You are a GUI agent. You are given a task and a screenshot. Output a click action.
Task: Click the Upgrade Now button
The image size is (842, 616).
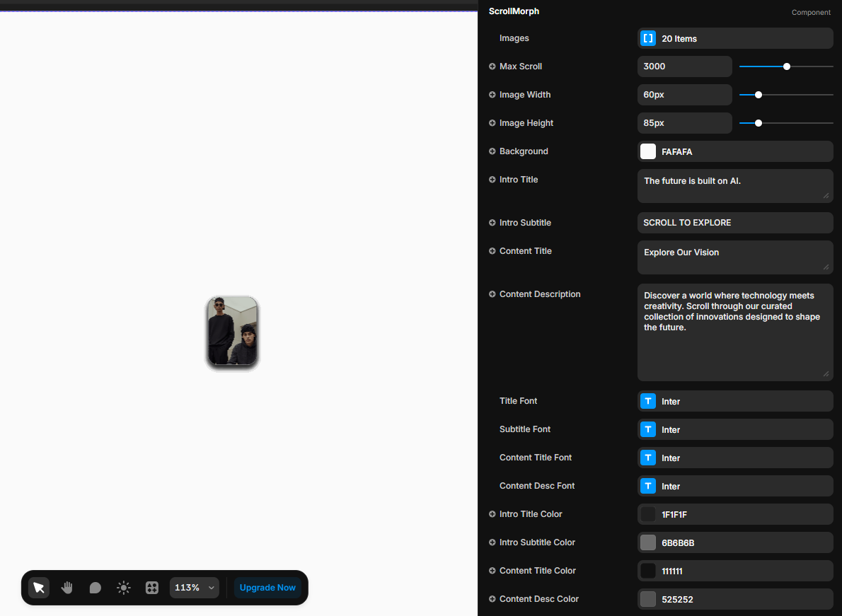(267, 588)
